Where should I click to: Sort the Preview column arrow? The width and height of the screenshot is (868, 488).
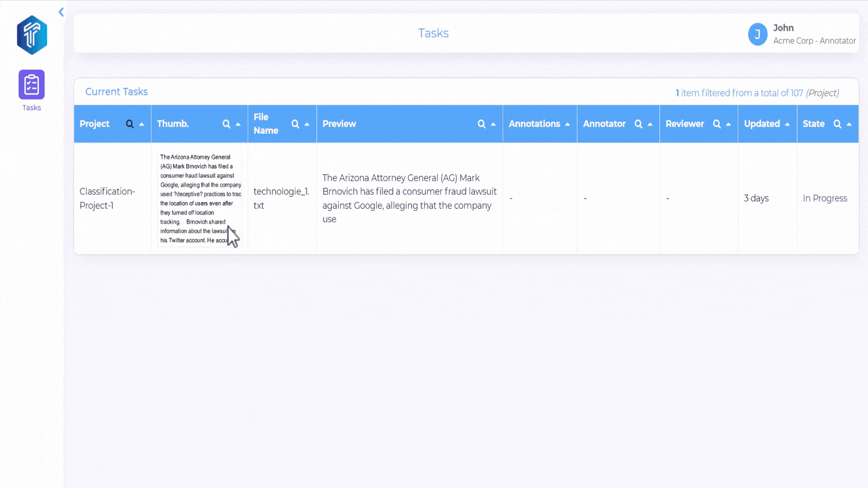point(493,124)
